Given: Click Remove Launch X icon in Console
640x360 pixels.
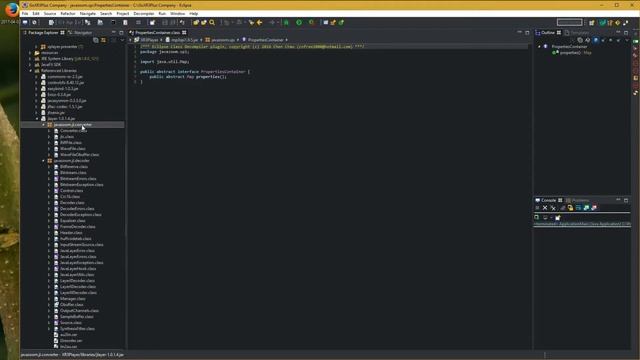Looking at the screenshot, I should pos(545,208).
